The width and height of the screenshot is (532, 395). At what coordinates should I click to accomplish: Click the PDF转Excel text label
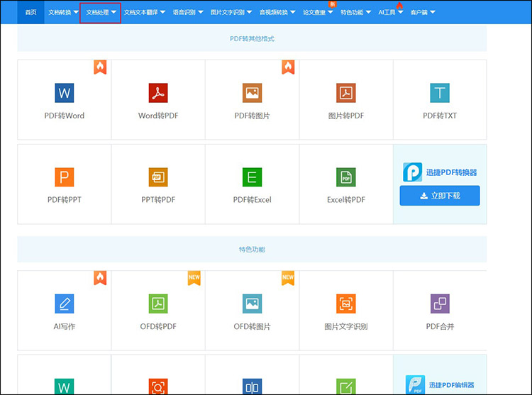(252, 200)
